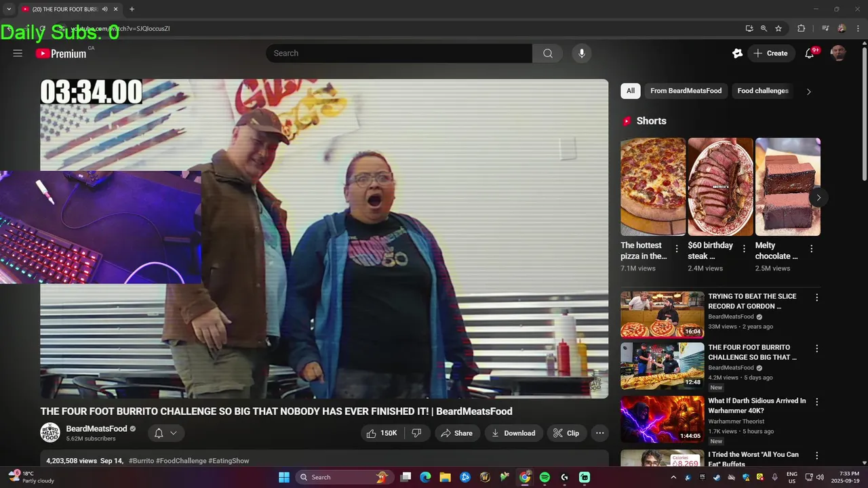Image resolution: width=868 pixels, height=488 pixels.
Task: Bookmark this page with star icon
Action: [778, 28]
